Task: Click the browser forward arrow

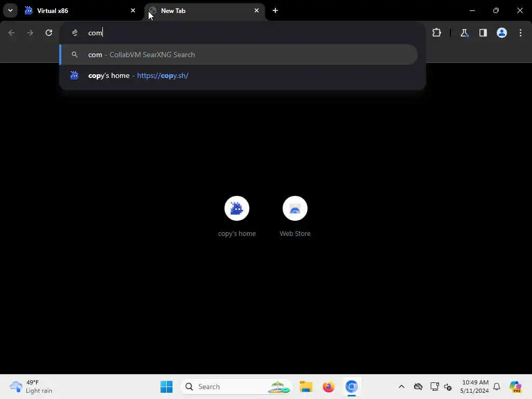Action: [x=30, y=33]
